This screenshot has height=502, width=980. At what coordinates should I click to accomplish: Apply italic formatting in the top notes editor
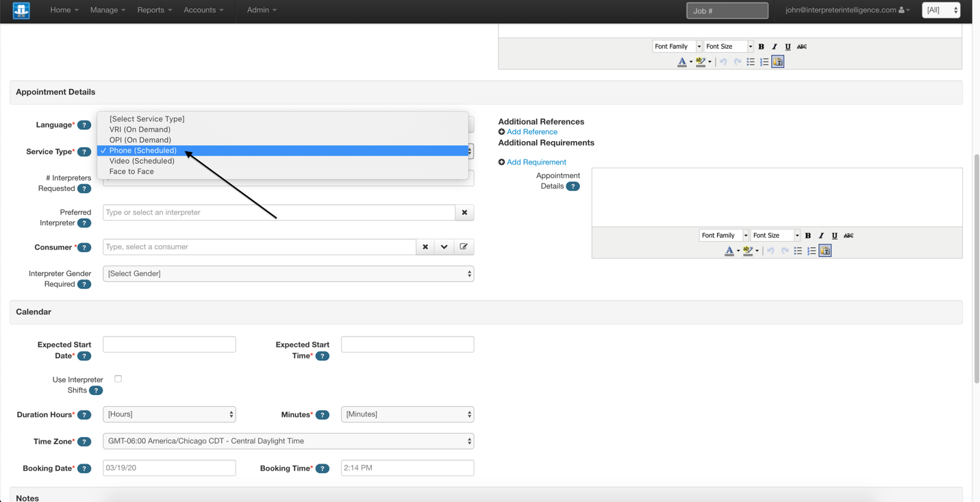775,47
